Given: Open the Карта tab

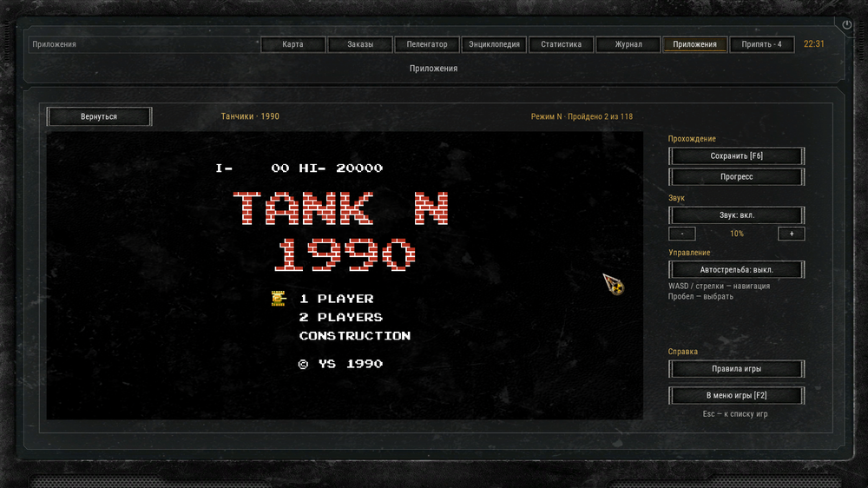Looking at the screenshot, I should 293,44.
